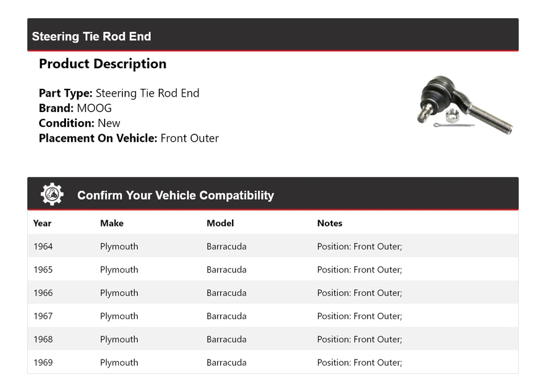Click the Confirm Your Vehicle Compatibility heading

[175, 195]
